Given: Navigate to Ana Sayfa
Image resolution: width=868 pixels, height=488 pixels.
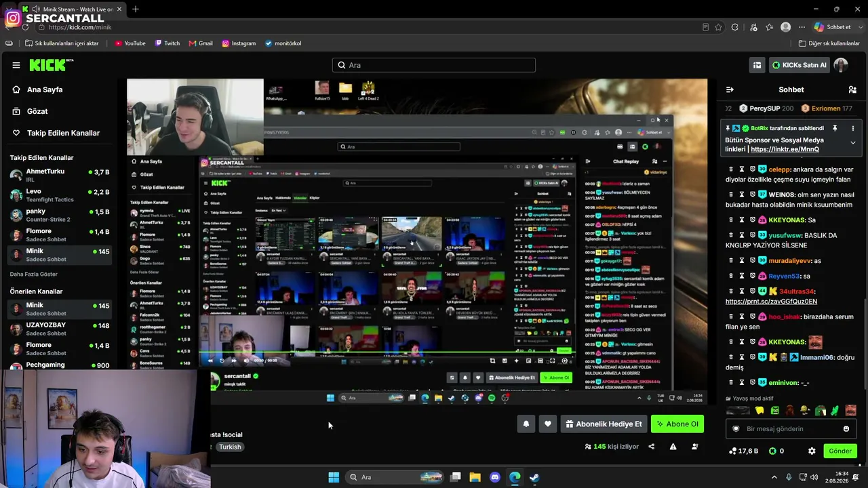Looking at the screenshot, I should (45, 89).
